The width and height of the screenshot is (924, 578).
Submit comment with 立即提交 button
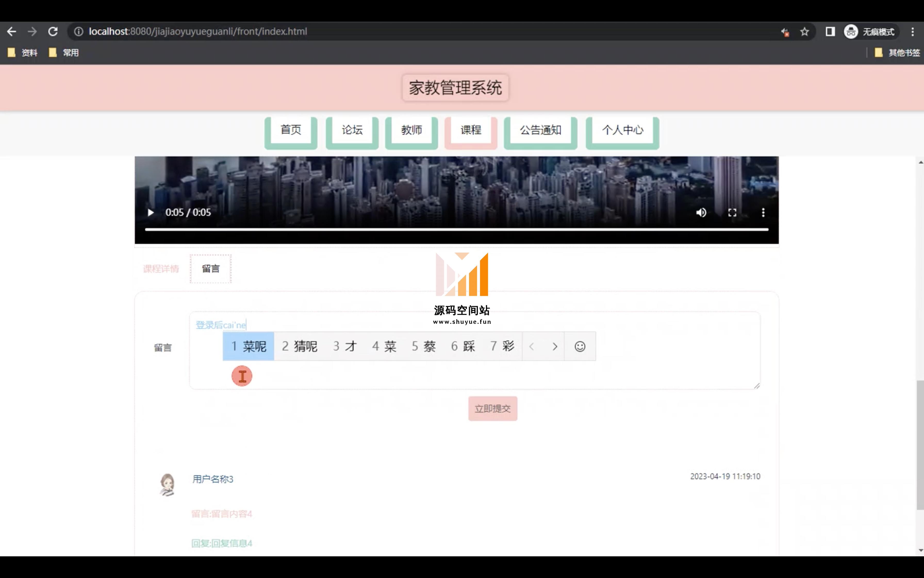pyautogui.click(x=493, y=409)
